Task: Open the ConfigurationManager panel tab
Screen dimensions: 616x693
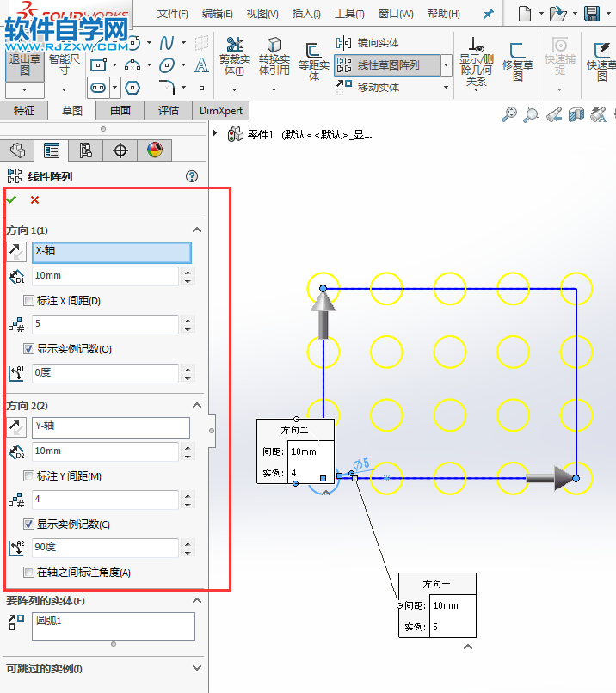Action: pos(86,150)
